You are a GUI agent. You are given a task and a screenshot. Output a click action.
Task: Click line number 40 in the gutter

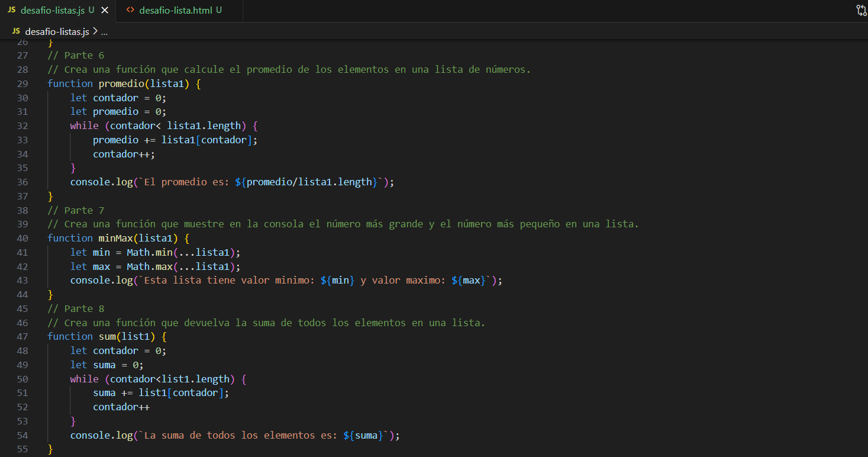click(x=22, y=239)
